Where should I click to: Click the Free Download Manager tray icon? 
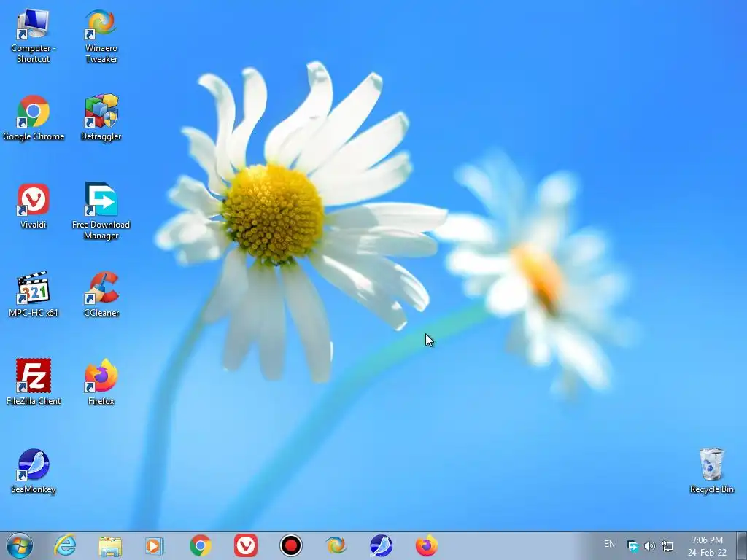click(632, 546)
